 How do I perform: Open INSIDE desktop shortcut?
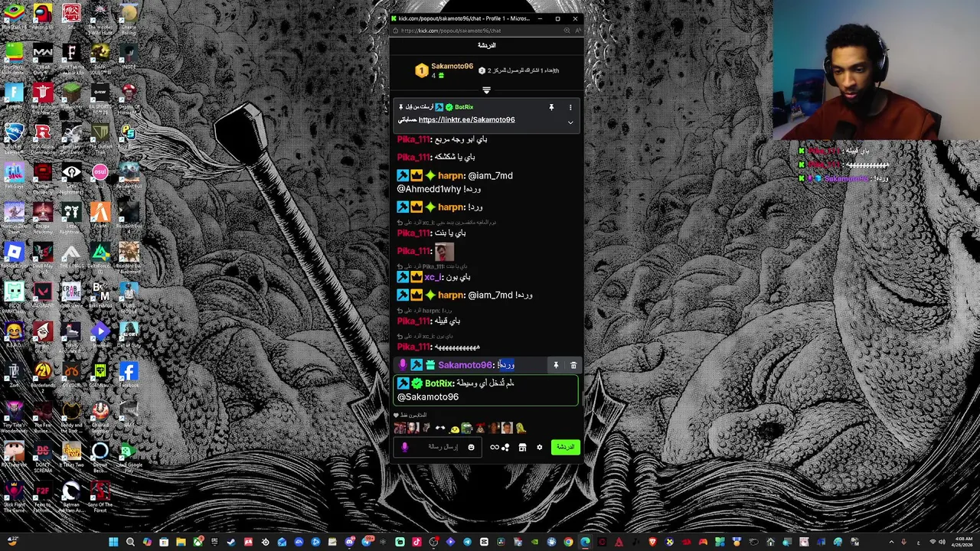point(129,57)
